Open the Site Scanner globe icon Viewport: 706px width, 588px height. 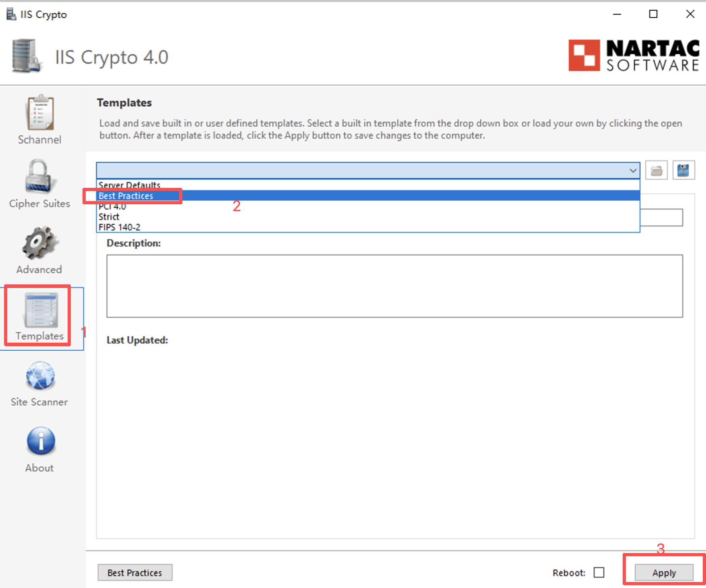point(40,376)
